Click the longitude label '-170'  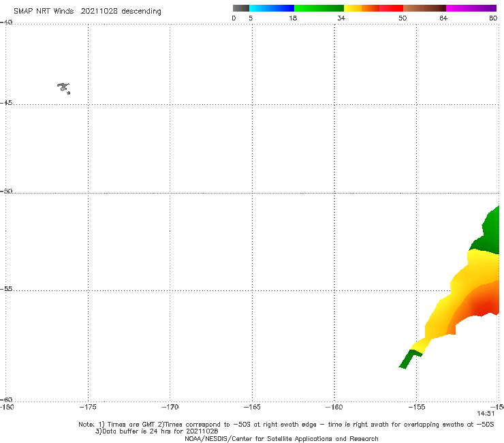[x=170, y=407]
